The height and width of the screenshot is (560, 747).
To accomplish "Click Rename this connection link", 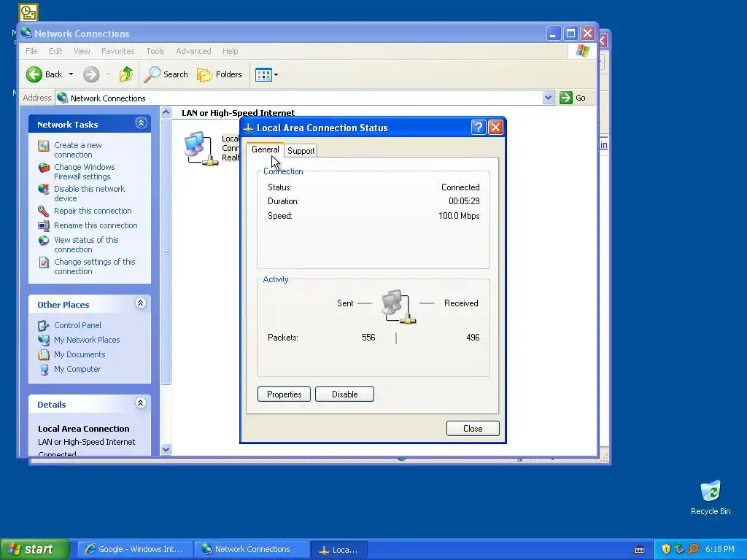I will click(x=96, y=226).
